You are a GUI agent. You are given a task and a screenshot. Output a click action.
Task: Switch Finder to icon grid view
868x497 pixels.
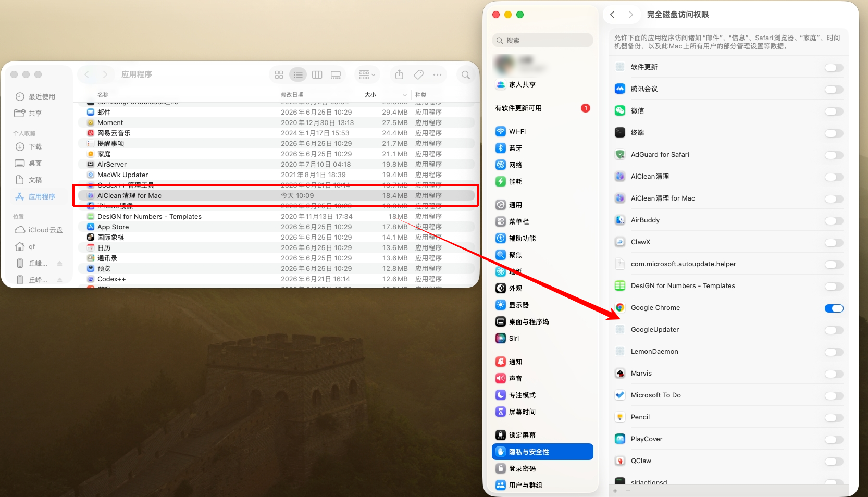tap(279, 75)
